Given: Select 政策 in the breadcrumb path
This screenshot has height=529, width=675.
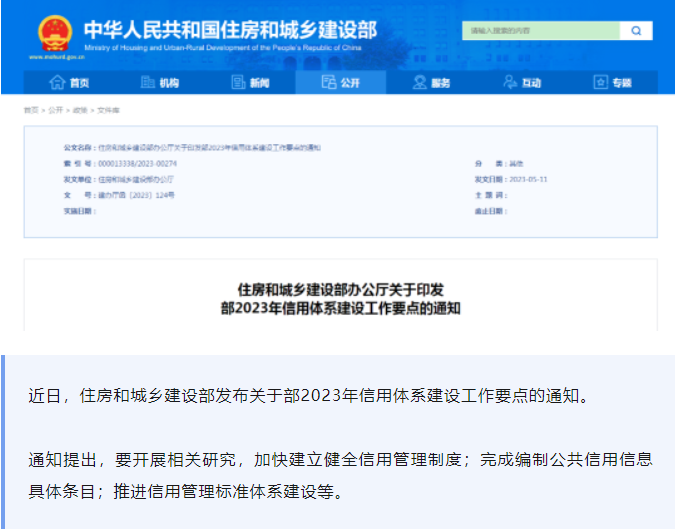Looking at the screenshot, I should tap(79, 110).
